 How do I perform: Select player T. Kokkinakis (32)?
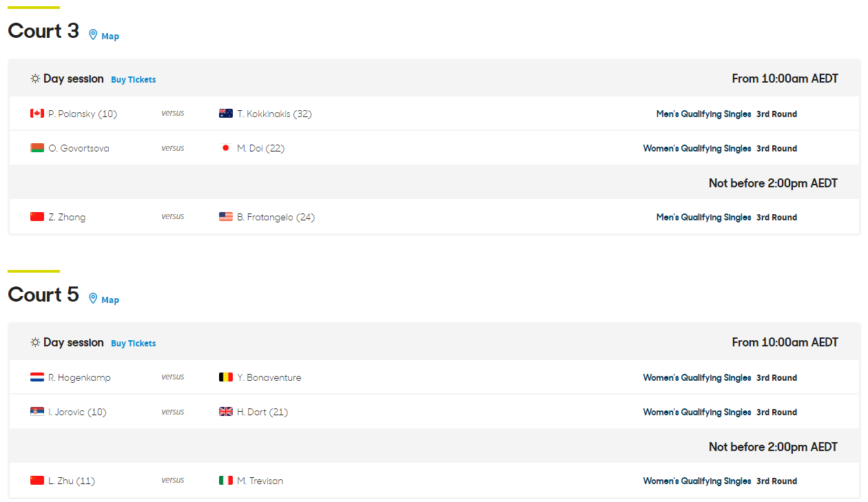(274, 114)
